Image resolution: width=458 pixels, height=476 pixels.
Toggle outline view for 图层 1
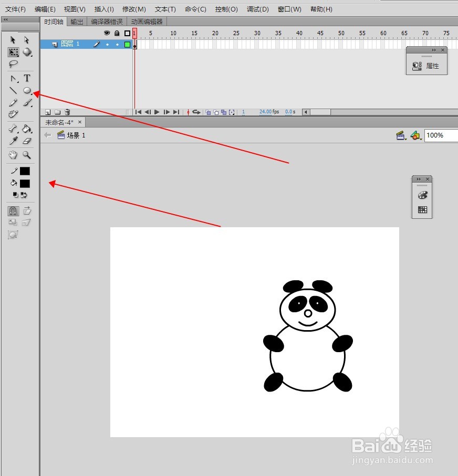[126, 44]
